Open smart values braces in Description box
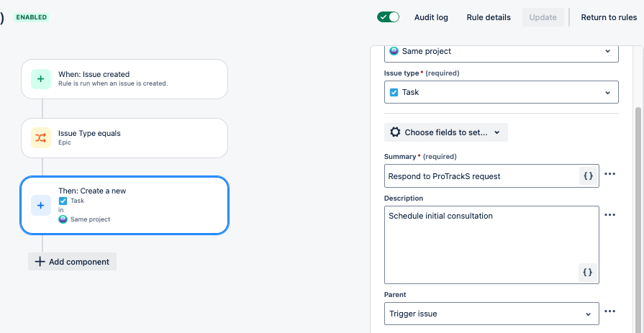The width and height of the screenshot is (644, 333). (588, 273)
